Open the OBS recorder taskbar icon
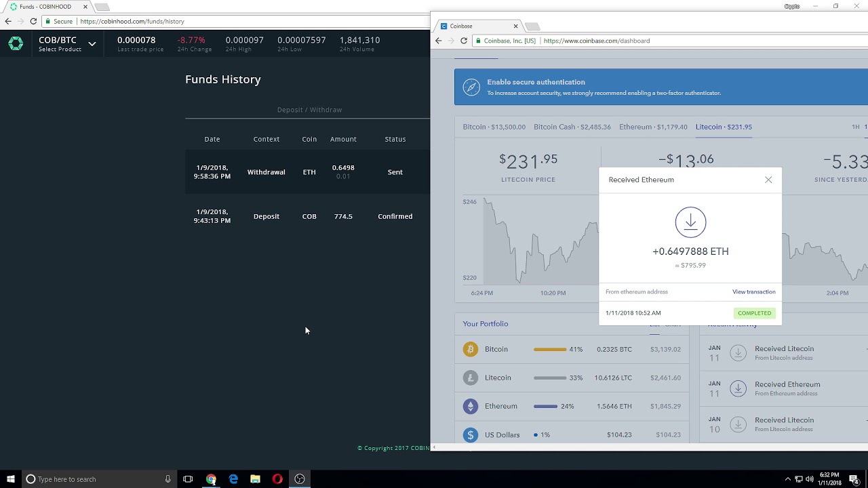Viewport: 868px width, 488px height. coord(299,479)
